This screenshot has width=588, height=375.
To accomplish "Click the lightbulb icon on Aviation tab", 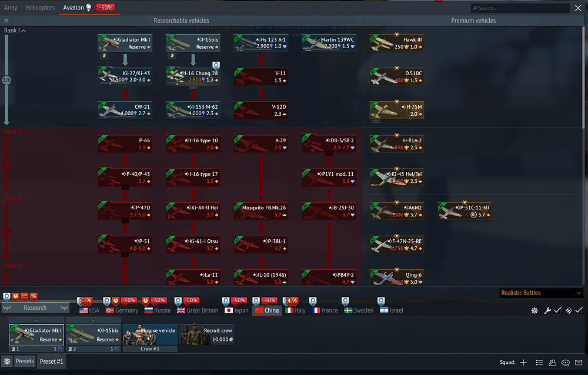I will [89, 8].
